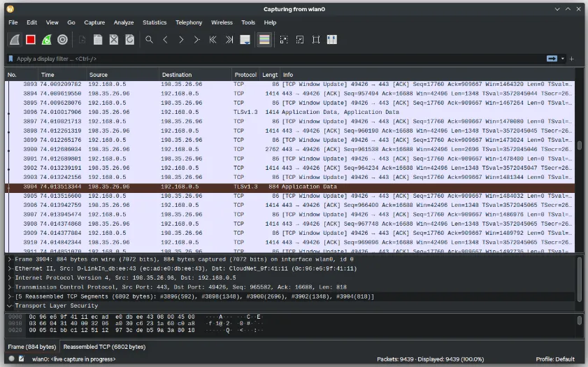
Task: Expand Transmission Control Protocol row
Action: [x=10, y=287]
